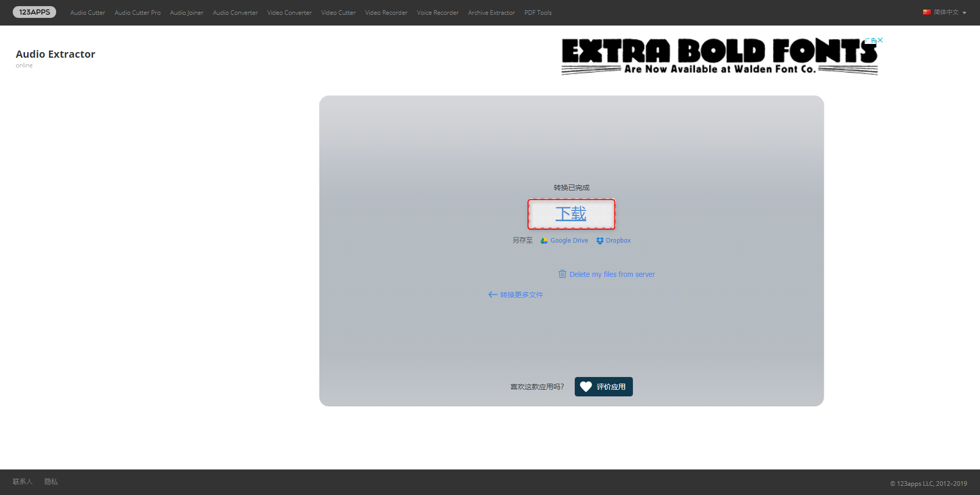The height and width of the screenshot is (495, 980).
Task: Click the 下载 download button
Action: [x=571, y=214]
